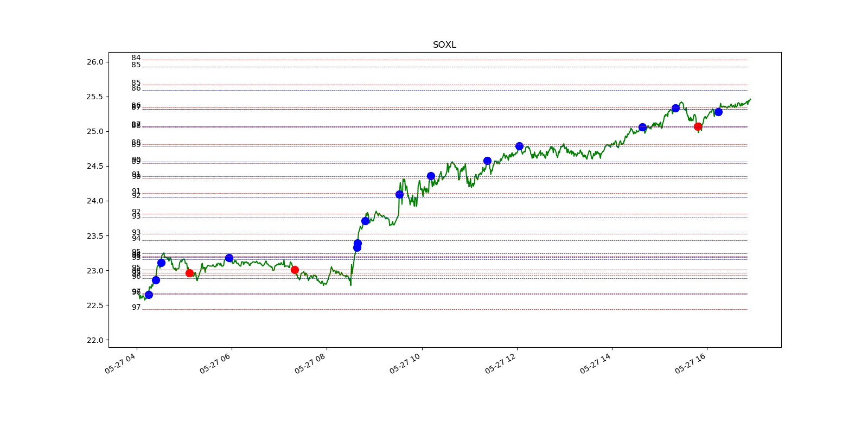This screenshot has height=434, width=868.
Task: Click the 05-27 06 x-axis label
Action: (215, 363)
